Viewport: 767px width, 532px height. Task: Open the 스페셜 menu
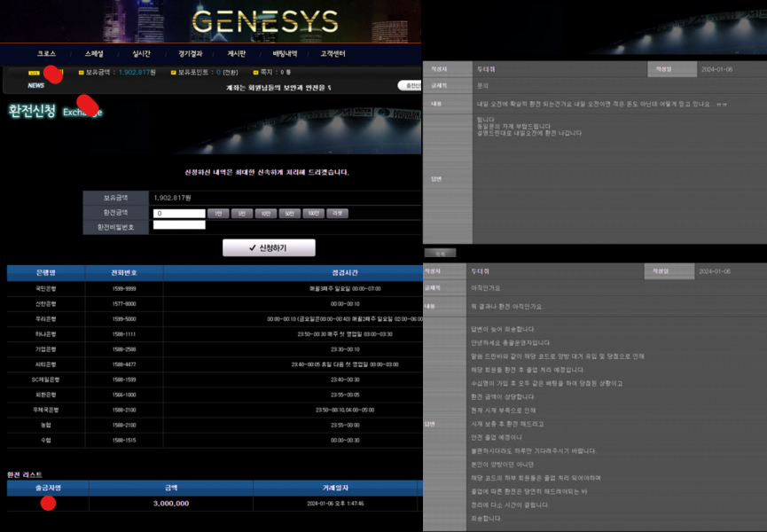(x=94, y=54)
